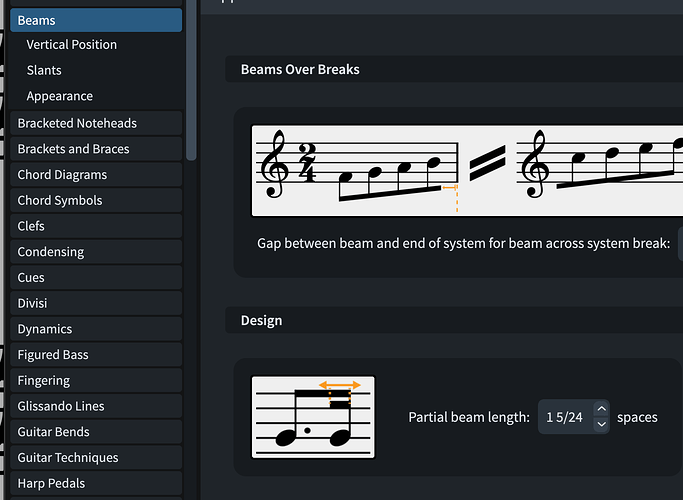Select the Clefs category
Viewport: 683px width, 500px height.
coord(31,226)
